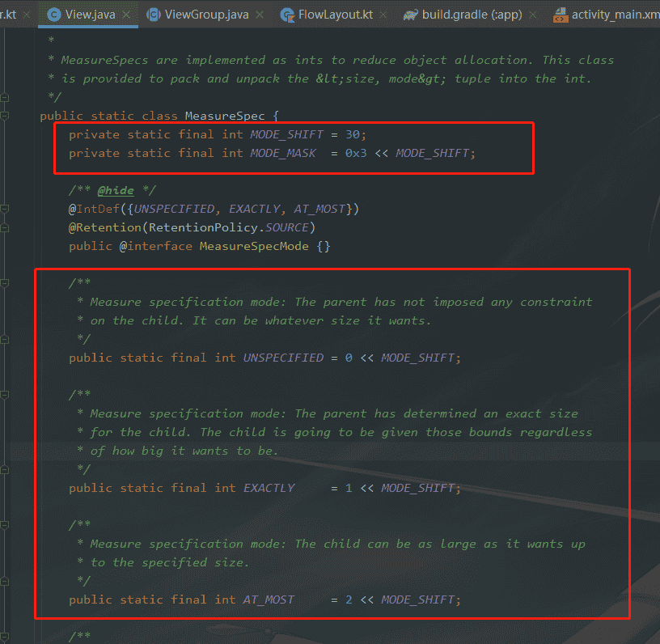Click MODE_SHIFT in the UNSPECIFIED declaration
The height and width of the screenshot is (644, 660).
(x=417, y=358)
